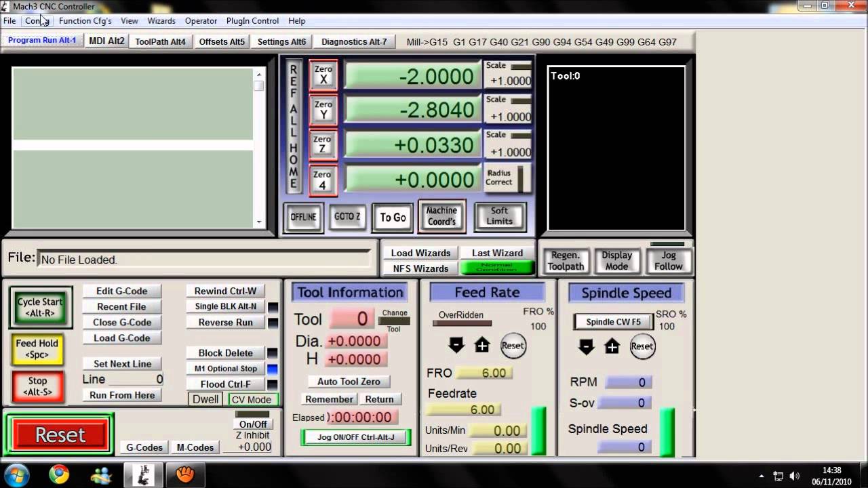Click Regen. Toolpath button

point(566,261)
